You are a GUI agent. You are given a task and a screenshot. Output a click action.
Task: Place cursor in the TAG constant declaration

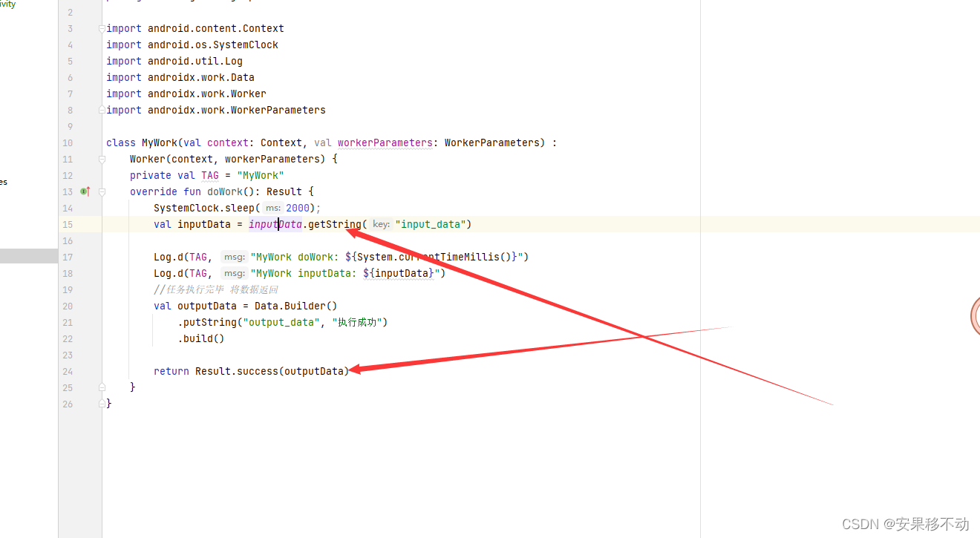tap(210, 175)
